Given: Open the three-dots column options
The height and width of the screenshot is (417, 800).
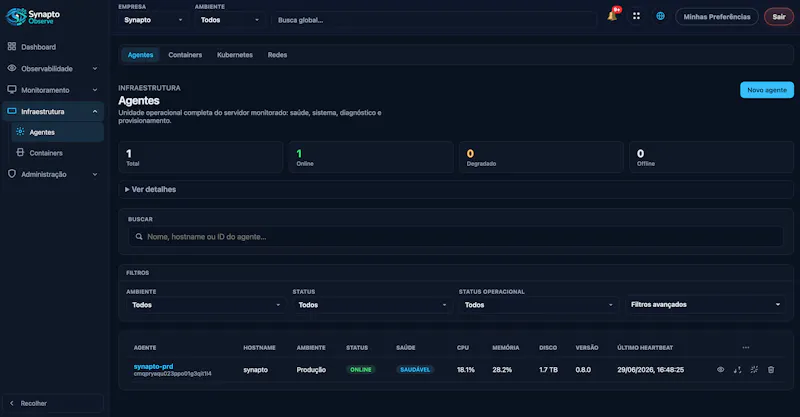Looking at the screenshot, I should (746, 348).
